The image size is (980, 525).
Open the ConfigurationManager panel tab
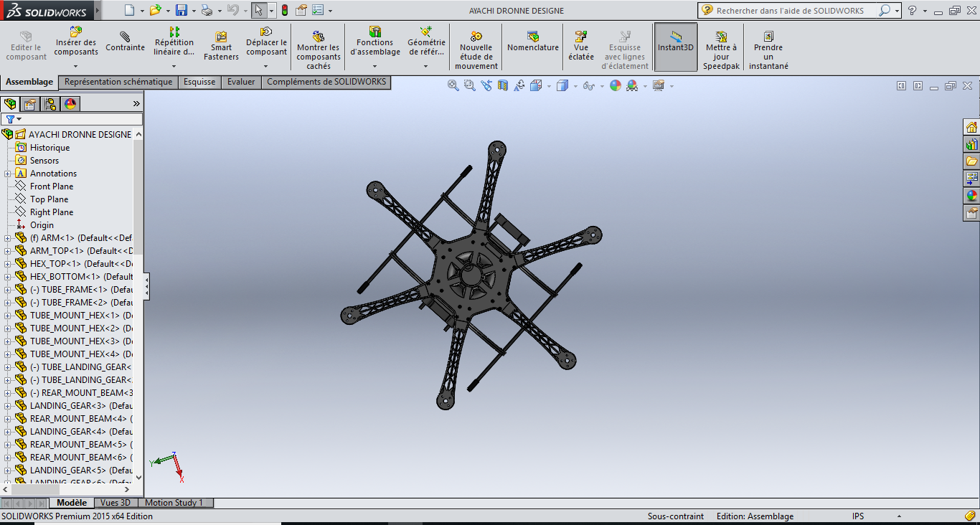(x=50, y=104)
